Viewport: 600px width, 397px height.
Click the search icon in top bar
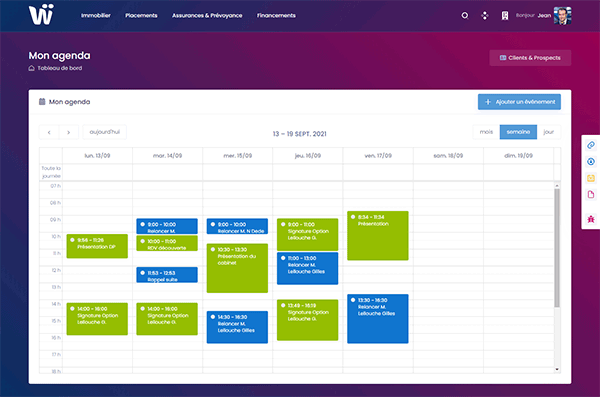(465, 16)
